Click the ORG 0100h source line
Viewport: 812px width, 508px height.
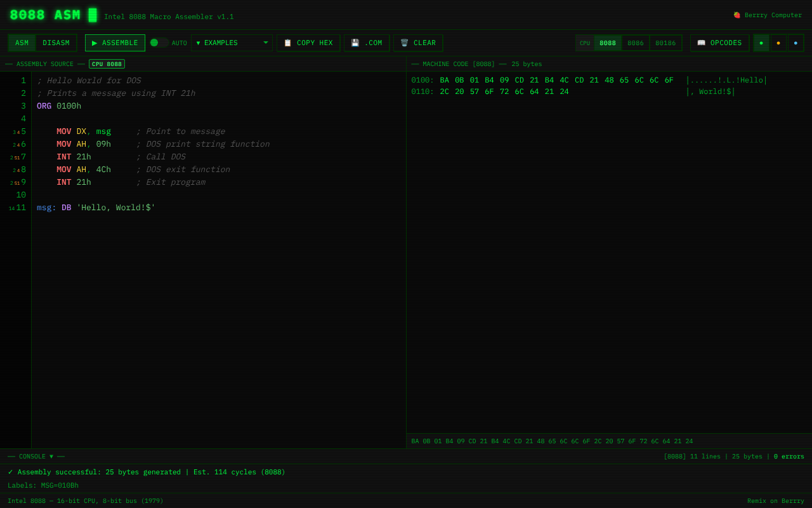(59, 106)
